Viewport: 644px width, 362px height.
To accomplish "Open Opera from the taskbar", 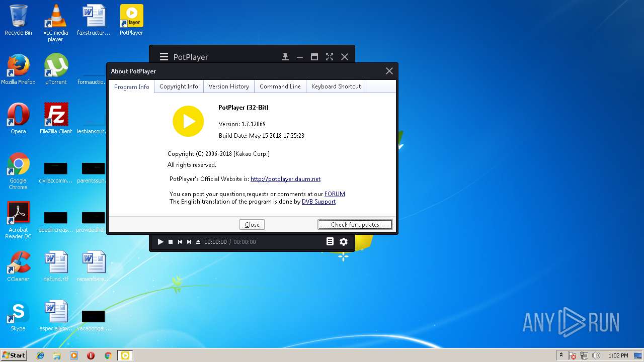I will [x=91, y=355].
